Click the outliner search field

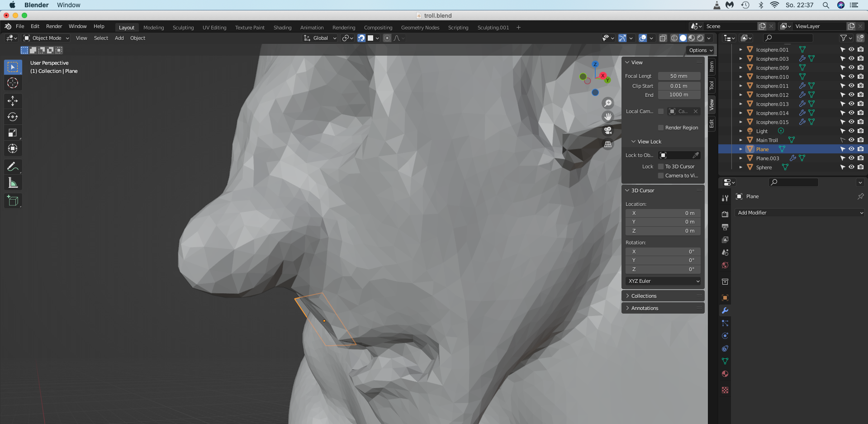coord(788,38)
